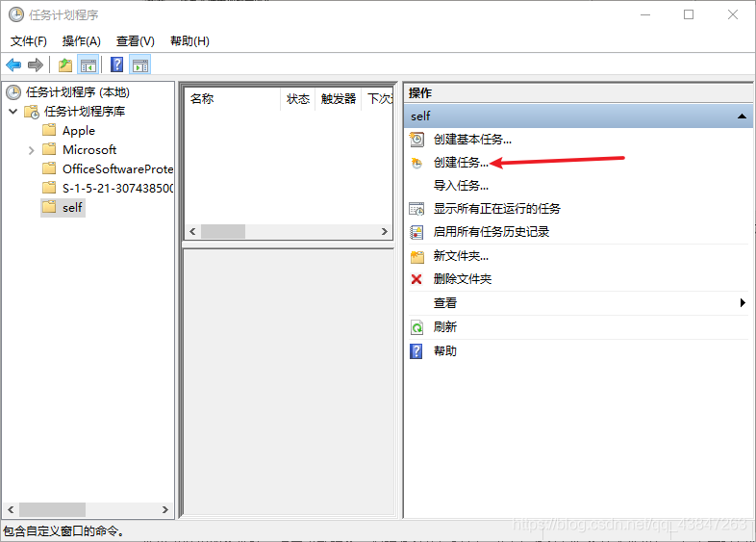Click 刷新 action text
Viewport: 756px width, 542px height.
[x=444, y=327]
